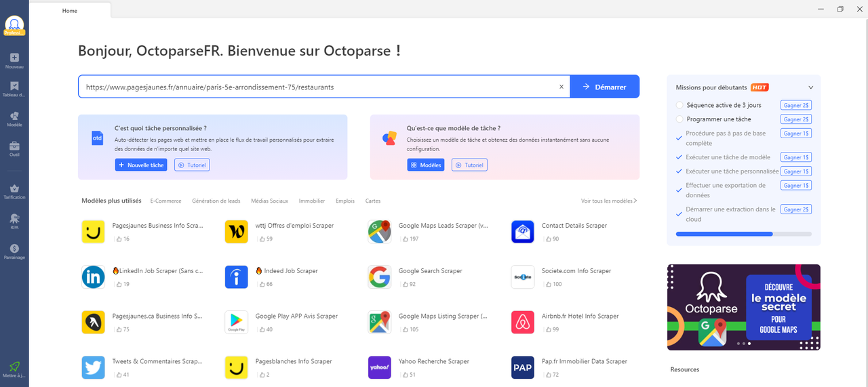Open the Tableau de bord sidebar icon
This screenshot has height=387, width=868.
tap(14, 87)
